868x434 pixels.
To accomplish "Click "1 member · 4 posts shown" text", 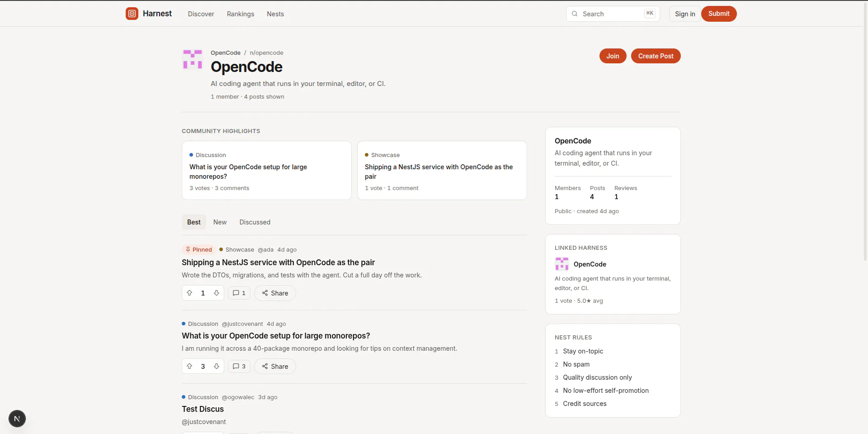I will [x=247, y=97].
